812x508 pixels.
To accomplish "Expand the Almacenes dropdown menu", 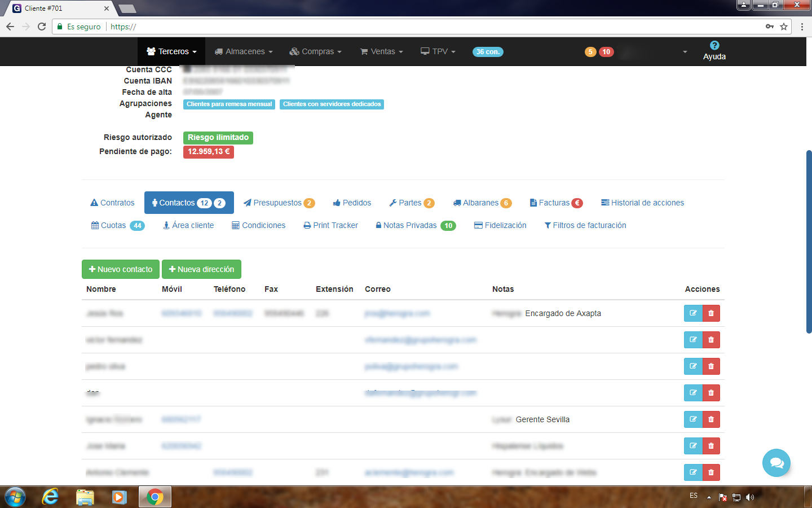I will (244, 51).
